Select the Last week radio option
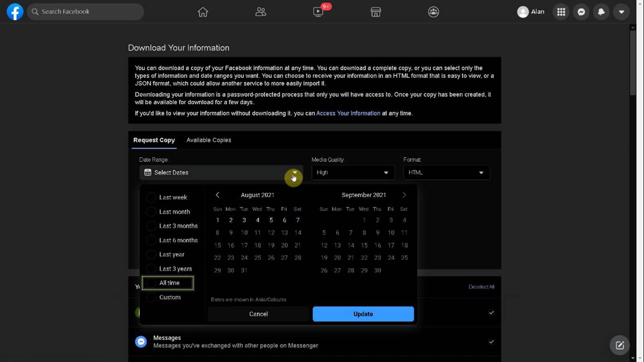The height and width of the screenshot is (362, 644). coord(151,197)
